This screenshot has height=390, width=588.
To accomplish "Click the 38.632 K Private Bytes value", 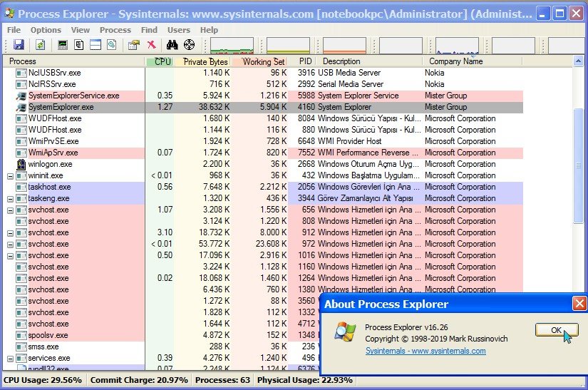I will coord(214,107).
